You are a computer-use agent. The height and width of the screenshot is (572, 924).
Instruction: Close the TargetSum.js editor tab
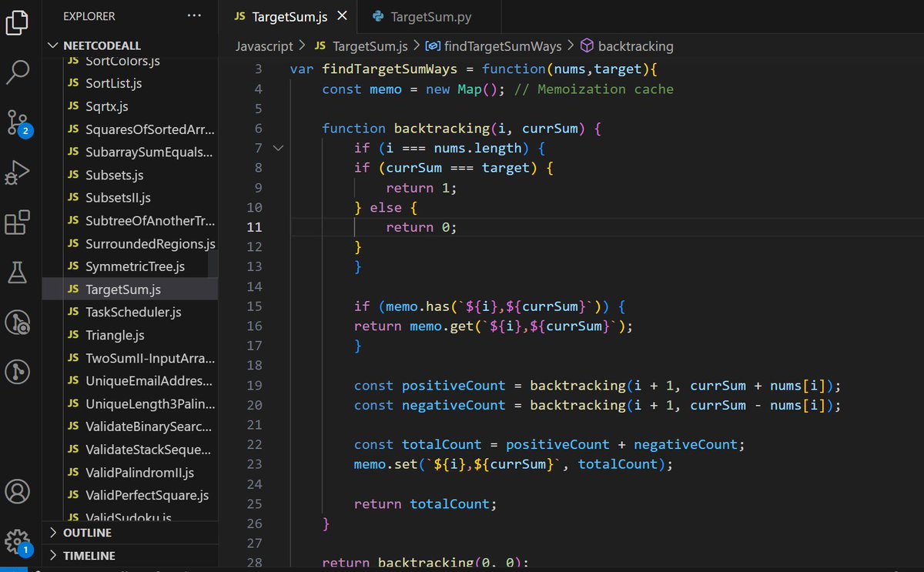click(342, 15)
